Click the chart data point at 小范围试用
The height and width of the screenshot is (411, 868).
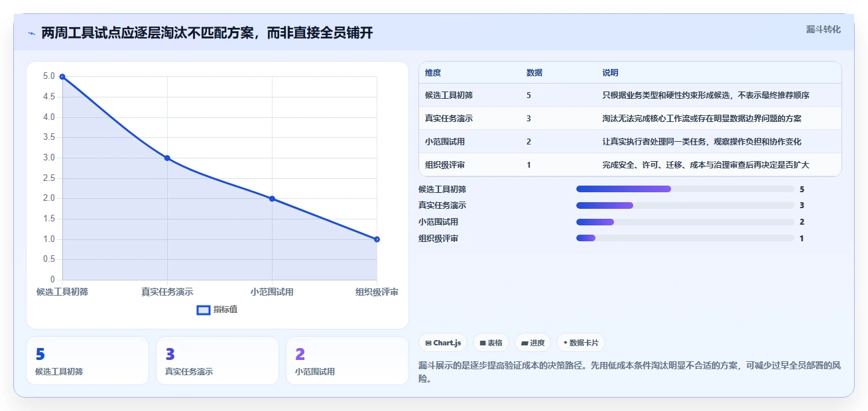[272, 199]
